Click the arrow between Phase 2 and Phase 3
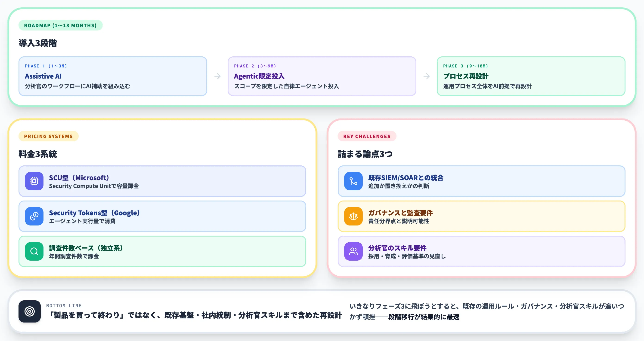Image resolution: width=644 pixels, height=341 pixels. click(427, 76)
